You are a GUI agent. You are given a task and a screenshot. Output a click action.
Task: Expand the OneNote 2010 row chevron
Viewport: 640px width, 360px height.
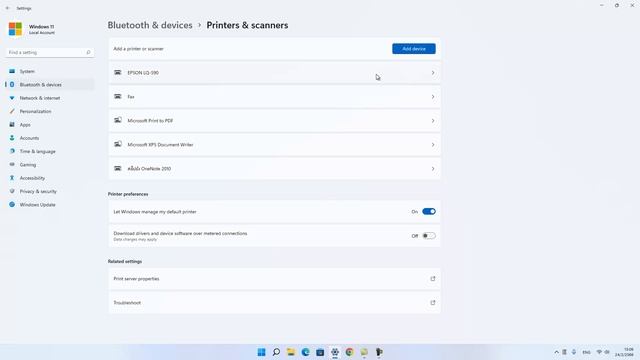(433, 169)
